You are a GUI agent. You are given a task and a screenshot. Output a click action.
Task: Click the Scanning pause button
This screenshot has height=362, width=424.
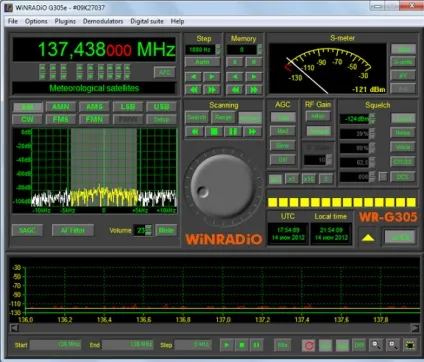[233, 132]
